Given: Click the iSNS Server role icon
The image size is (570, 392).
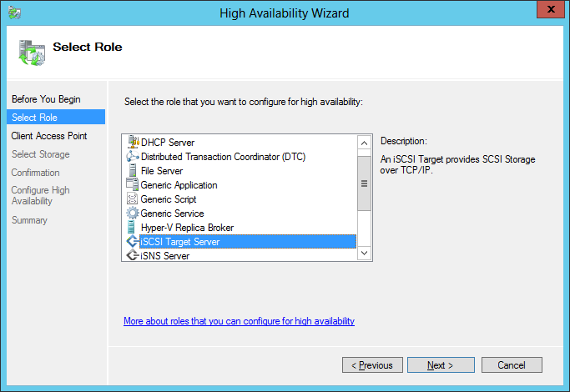Looking at the screenshot, I should coord(132,256).
